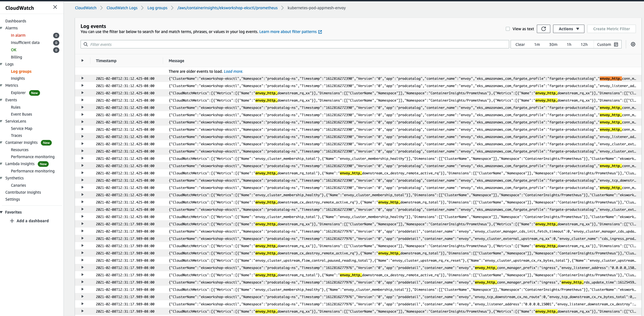Open Logs Insights menu item

18,78
